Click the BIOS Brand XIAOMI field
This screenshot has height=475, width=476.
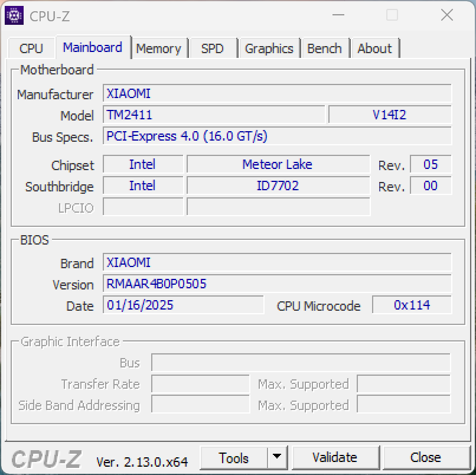coord(277,262)
